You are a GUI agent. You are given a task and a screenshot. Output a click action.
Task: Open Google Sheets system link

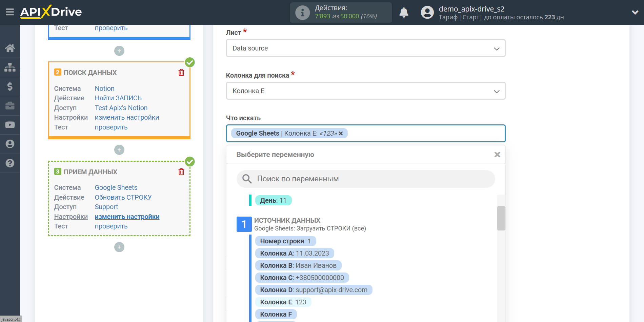coord(116,187)
